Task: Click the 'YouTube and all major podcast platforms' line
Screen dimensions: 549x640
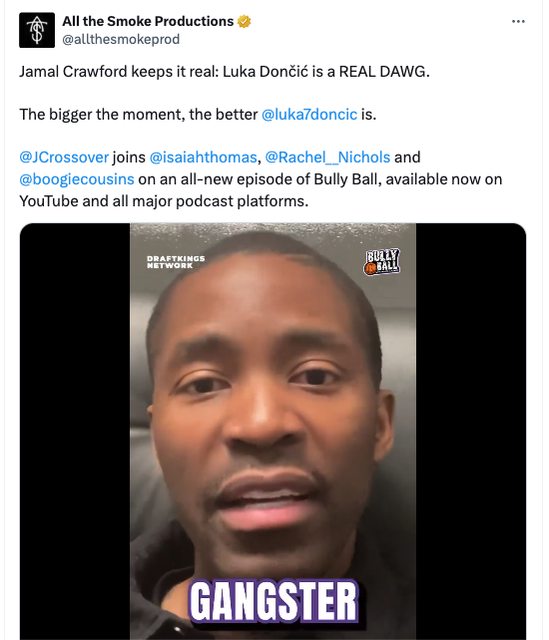Action: pyautogui.click(x=164, y=201)
